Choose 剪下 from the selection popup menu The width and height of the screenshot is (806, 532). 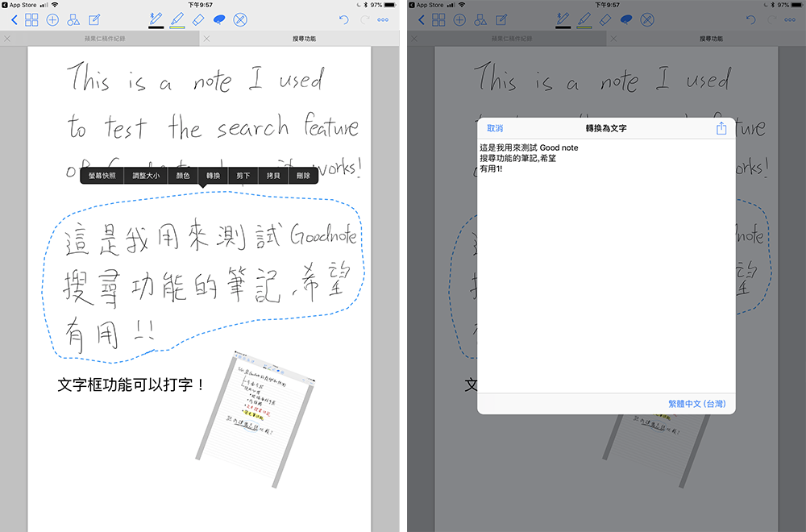pos(243,175)
